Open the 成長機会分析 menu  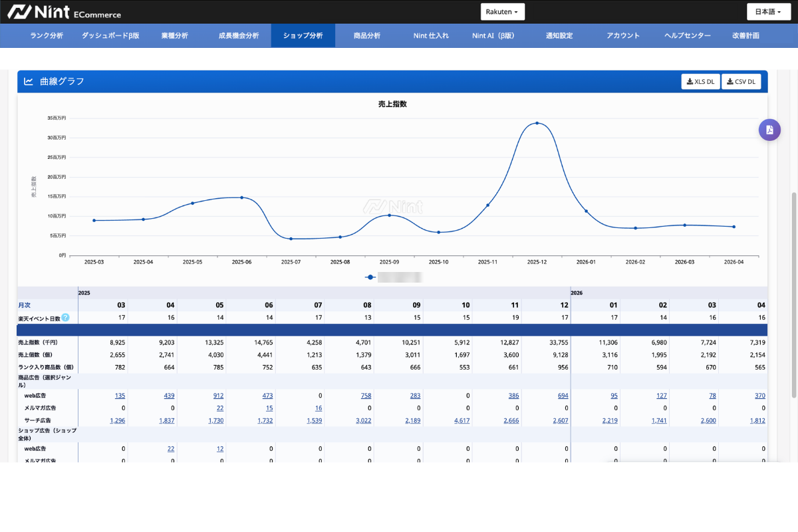[239, 36]
